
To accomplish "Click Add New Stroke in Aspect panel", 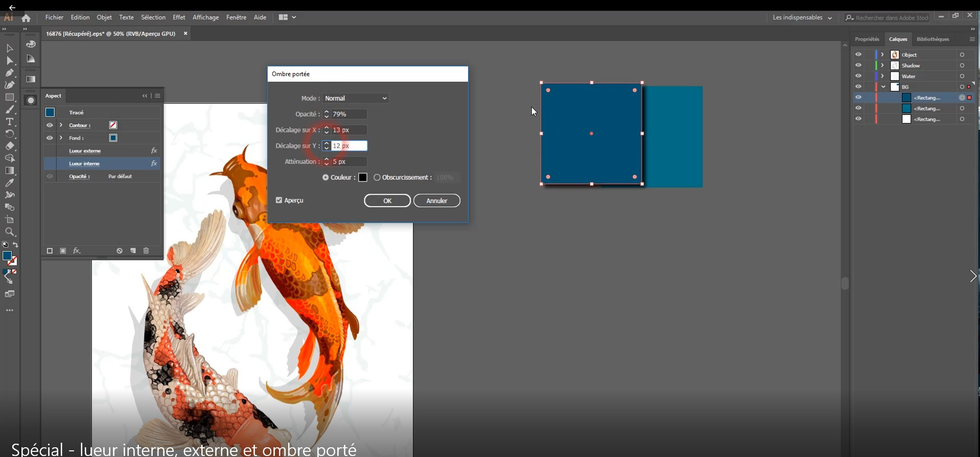I will 50,251.
